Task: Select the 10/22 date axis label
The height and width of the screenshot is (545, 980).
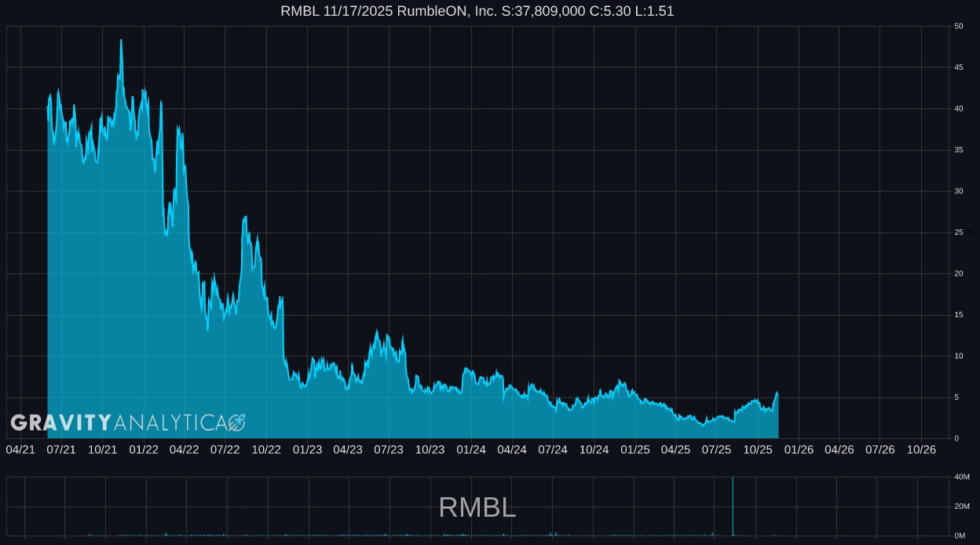Action: 266,449
